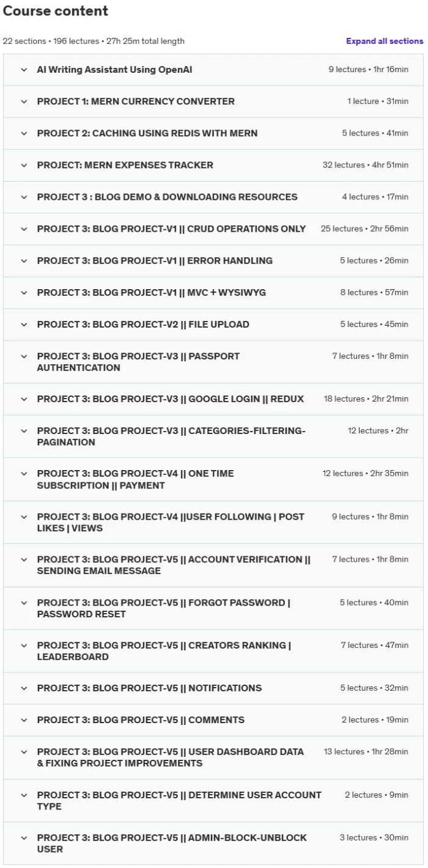
Task: Expand the Admin-Block-Unblock User section
Action: pos(213,844)
